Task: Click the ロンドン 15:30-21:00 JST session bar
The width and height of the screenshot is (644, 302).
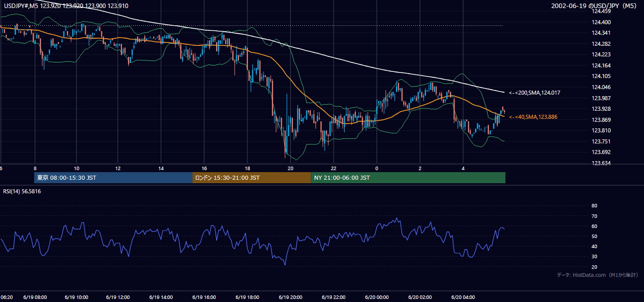Action: [251, 178]
